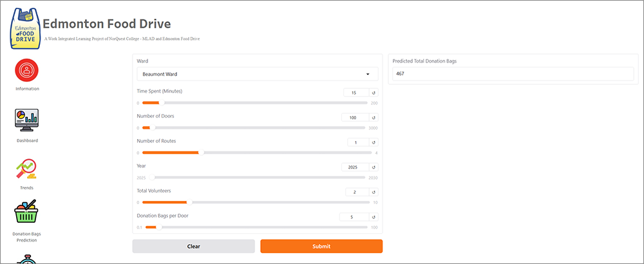644x264 pixels.
Task: Open the Information sidebar icon
Action: (27, 70)
